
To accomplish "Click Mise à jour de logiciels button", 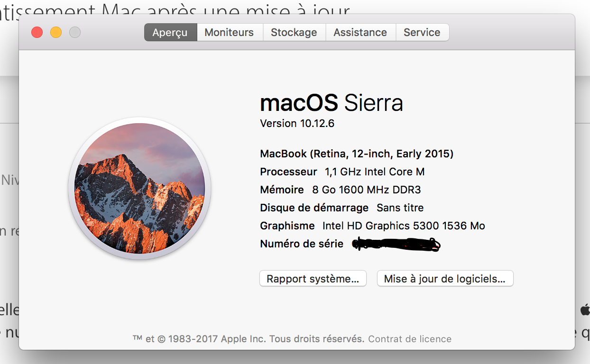I will [x=445, y=279].
